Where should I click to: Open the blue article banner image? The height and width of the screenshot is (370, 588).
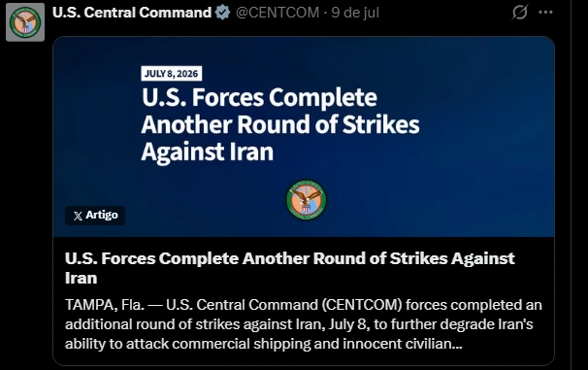pyautogui.click(x=304, y=137)
